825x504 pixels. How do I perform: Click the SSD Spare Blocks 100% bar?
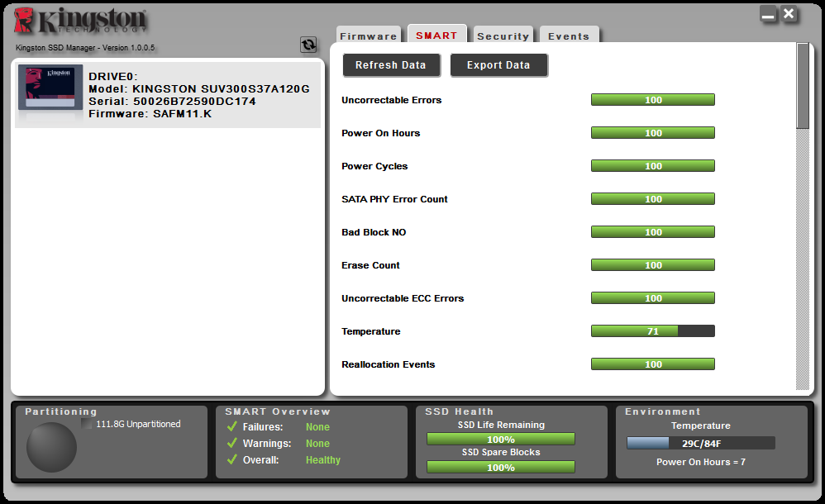click(x=500, y=467)
